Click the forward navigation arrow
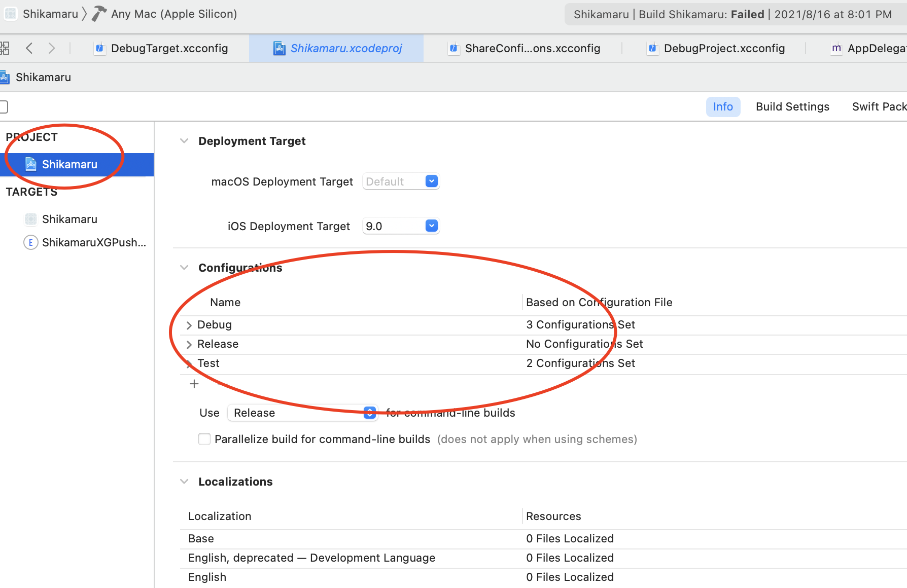907x588 pixels. [51, 48]
